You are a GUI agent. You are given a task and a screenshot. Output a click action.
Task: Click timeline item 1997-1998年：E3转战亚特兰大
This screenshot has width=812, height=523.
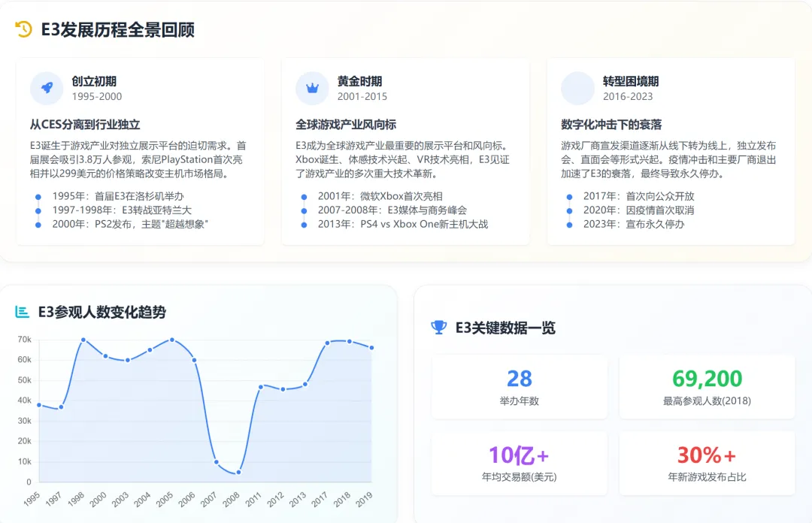click(122, 210)
